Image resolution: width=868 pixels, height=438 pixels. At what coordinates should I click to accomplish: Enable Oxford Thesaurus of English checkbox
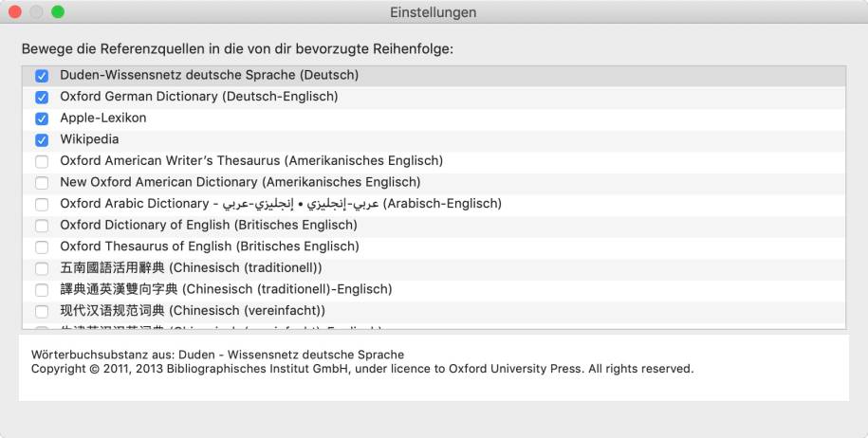(x=42, y=246)
